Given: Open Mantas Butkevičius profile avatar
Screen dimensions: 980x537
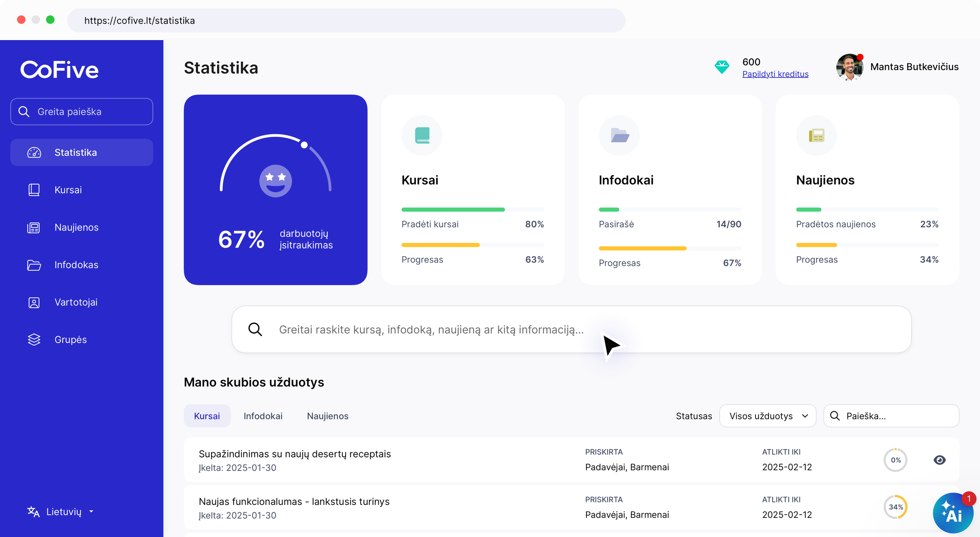Looking at the screenshot, I should pos(849,67).
